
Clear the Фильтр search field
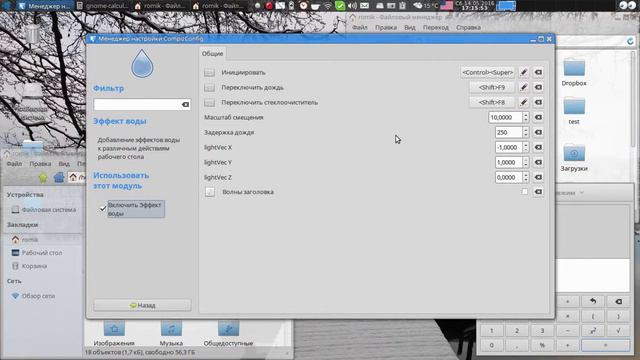tap(185, 104)
